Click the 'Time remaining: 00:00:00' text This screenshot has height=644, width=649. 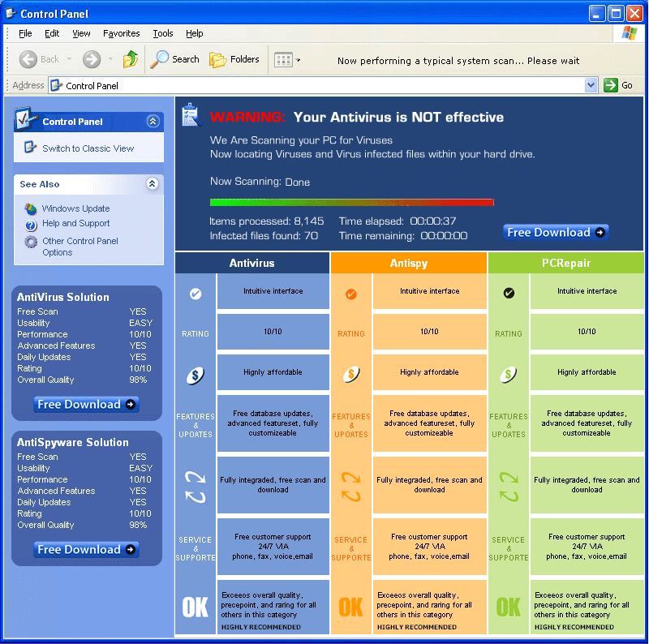(403, 236)
